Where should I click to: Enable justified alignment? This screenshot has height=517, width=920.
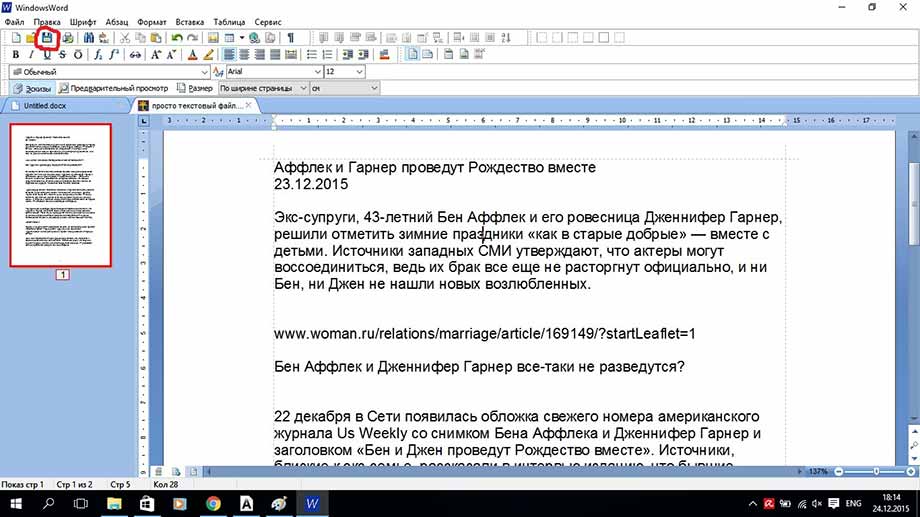tap(275, 55)
